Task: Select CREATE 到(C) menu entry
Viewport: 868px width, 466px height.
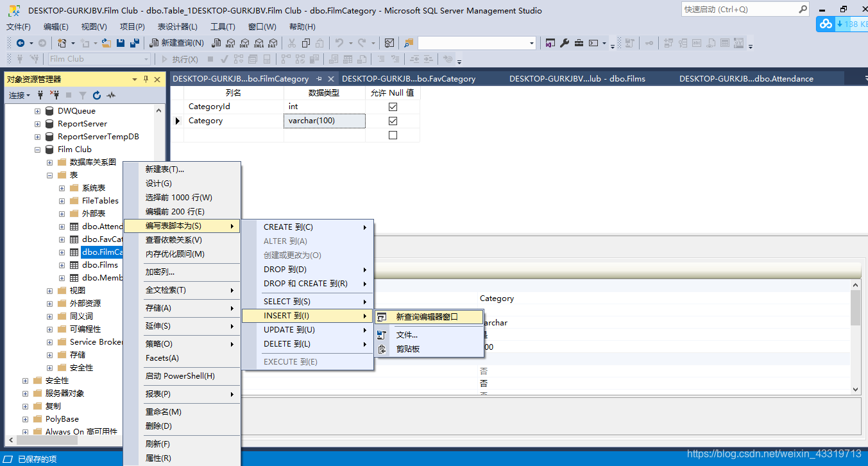Action: click(307, 227)
